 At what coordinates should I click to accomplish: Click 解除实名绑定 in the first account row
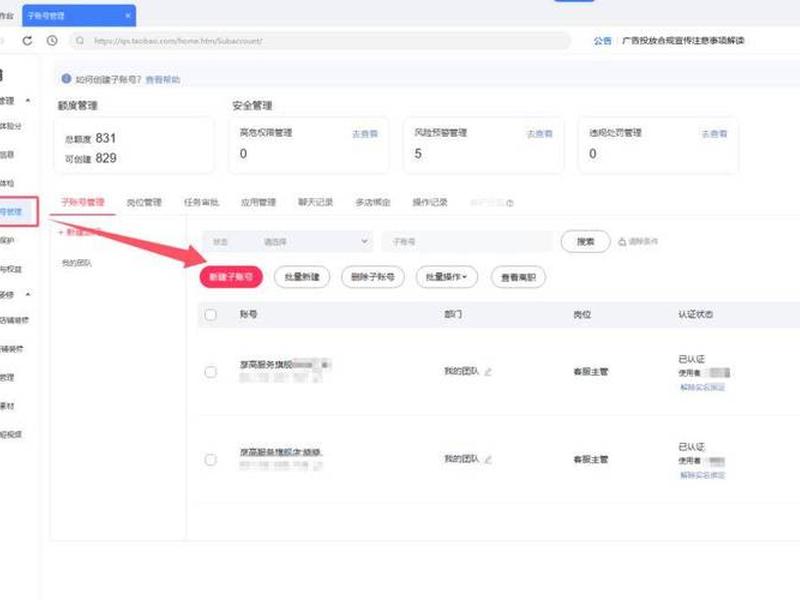point(702,387)
